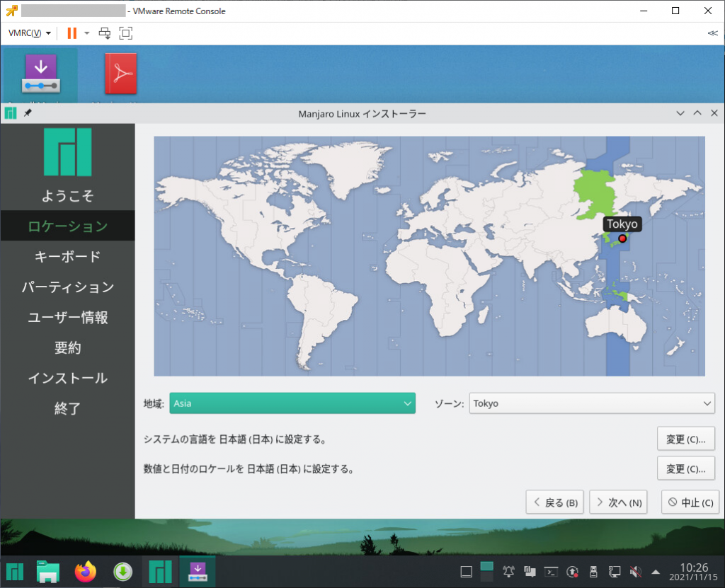Image resolution: width=725 pixels, height=588 pixels.
Task: Click the muted volume icon in the tray
Action: coord(636,572)
